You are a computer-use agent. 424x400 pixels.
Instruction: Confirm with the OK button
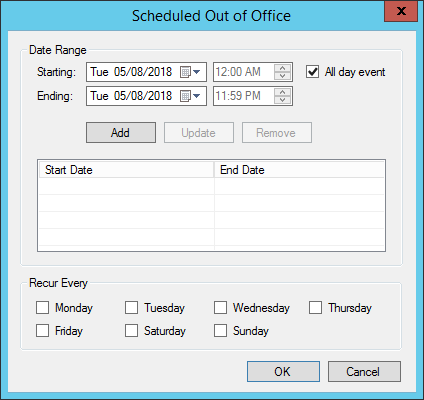pyautogui.click(x=283, y=372)
